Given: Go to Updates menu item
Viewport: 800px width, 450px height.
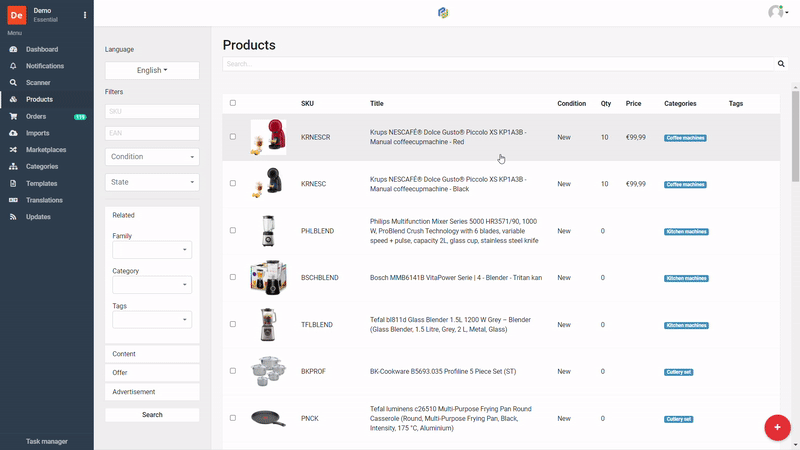Looking at the screenshot, I should coord(38,217).
